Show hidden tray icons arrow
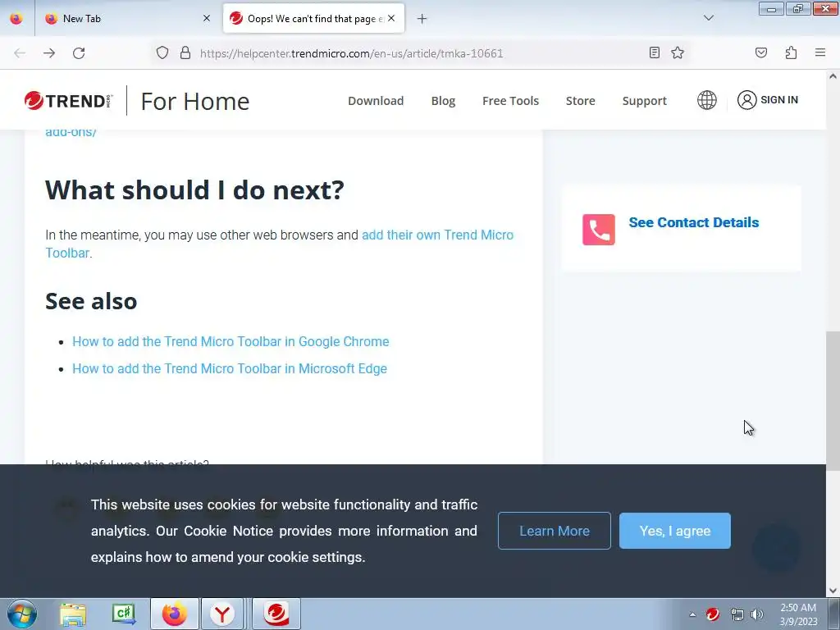 coord(692,614)
